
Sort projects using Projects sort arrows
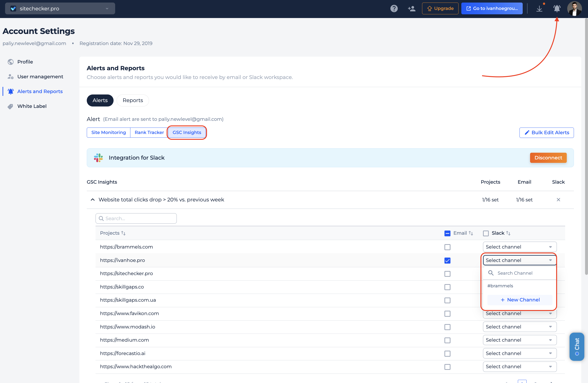tap(123, 233)
